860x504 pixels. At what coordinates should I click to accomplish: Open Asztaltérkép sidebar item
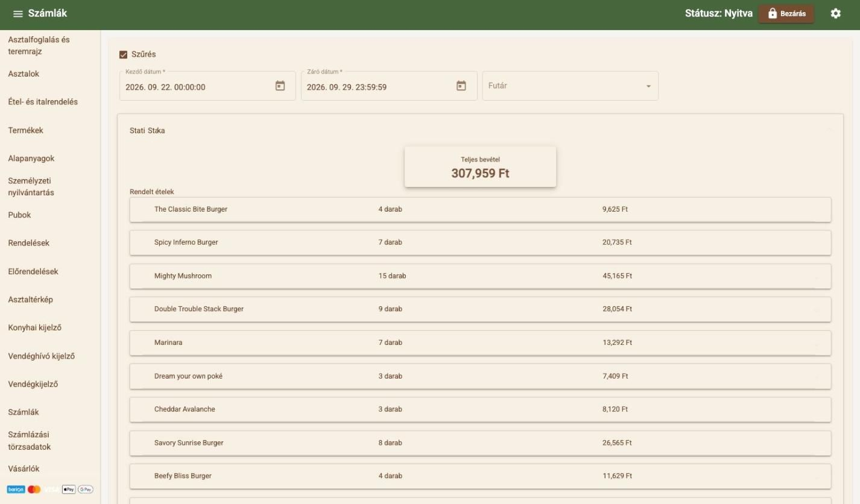tap(30, 300)
